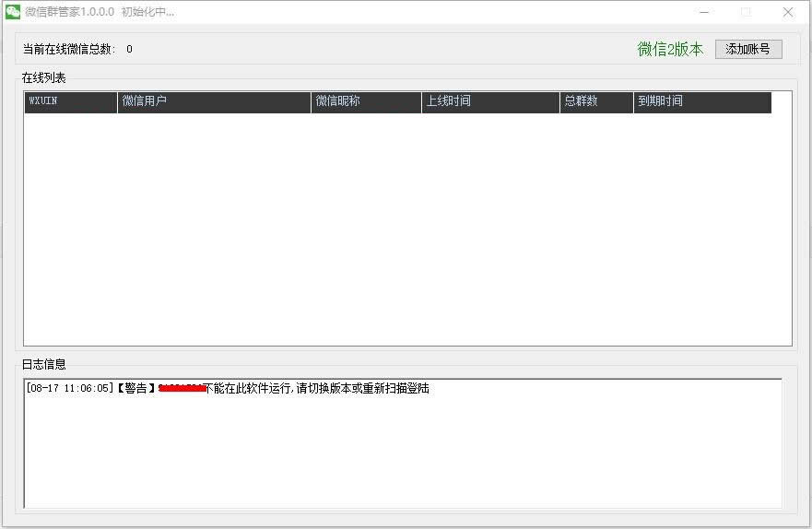
Task: Click the window title 微信群管家1.0.0.0
Action: [70, 12]
